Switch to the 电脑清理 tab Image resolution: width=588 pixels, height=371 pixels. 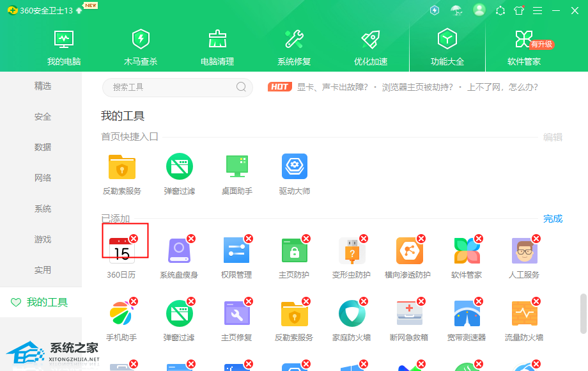tap(217, 47)
